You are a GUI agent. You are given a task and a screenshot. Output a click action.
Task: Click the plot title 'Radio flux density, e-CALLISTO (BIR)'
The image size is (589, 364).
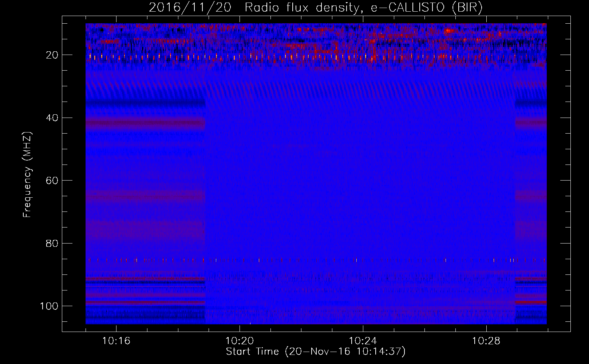(364, 8)
